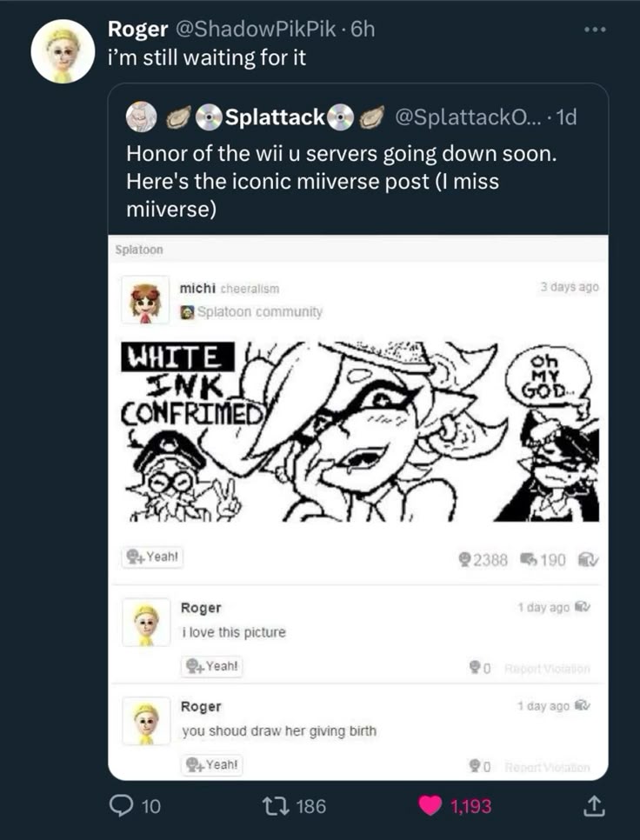This screenshot has height=840, width=640.
Task: Click the Splatoon community link
Action: click(x=258, y=311)
